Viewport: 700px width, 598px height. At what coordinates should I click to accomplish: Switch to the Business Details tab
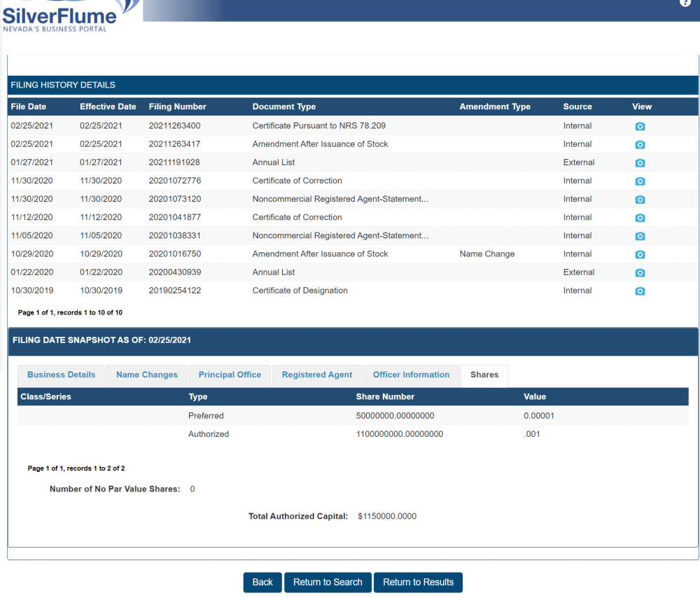coord(61,375)
